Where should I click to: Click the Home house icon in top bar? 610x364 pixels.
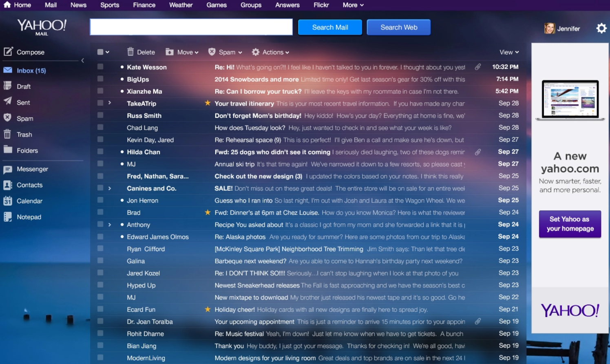7,4
